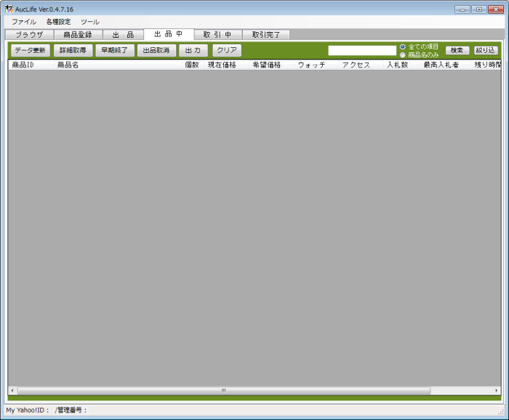Click the horizontal scrollbar left arrow

12,390
